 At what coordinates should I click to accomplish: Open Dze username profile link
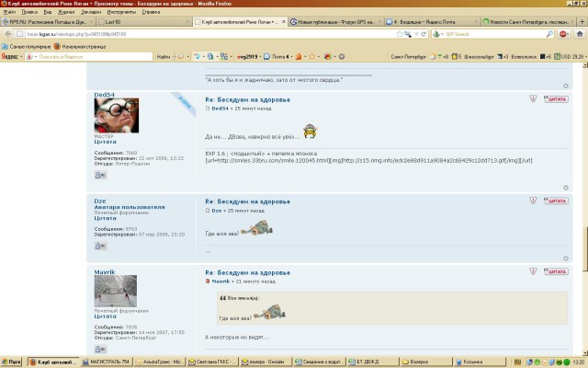click(x=100, y=201)
